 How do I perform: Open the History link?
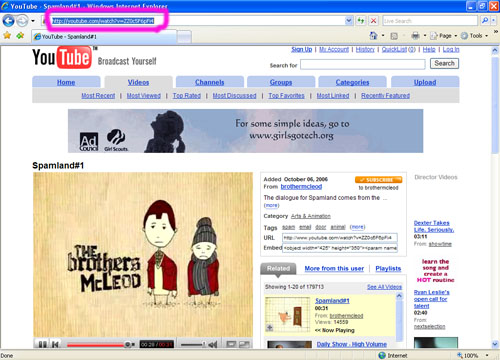point(365,49)
